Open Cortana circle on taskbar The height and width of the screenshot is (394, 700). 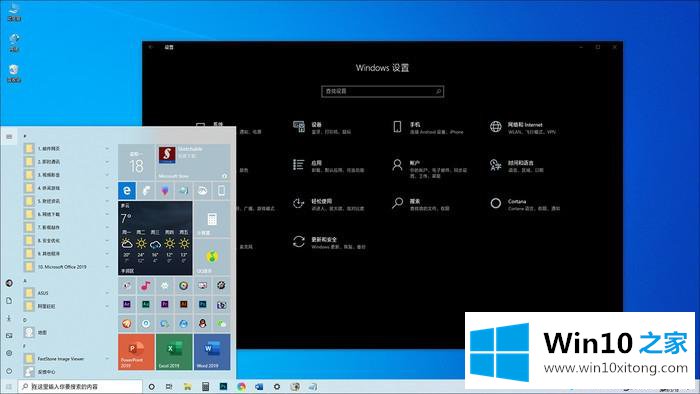click(151, 386)
